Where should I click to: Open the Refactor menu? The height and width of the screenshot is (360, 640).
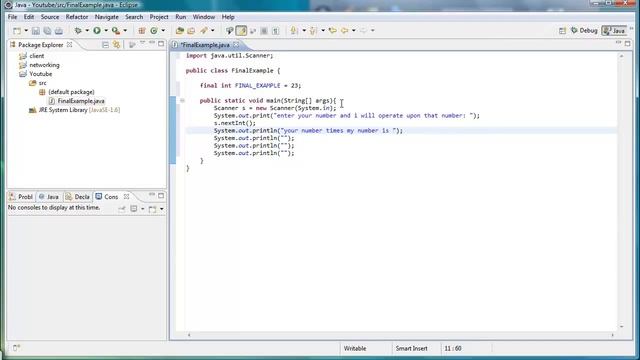click(x=77, y=17)
